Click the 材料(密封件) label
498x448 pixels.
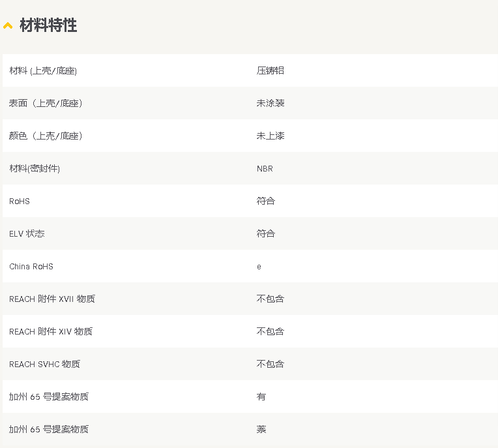(x=35, y=168)
